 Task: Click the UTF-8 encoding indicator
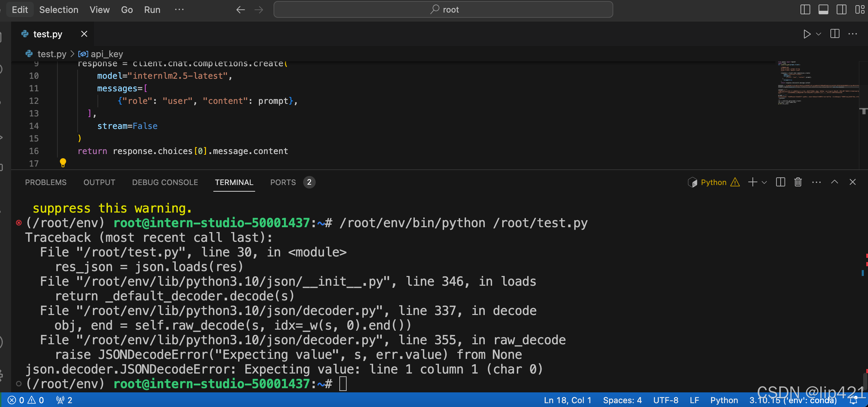click(665, 400)
